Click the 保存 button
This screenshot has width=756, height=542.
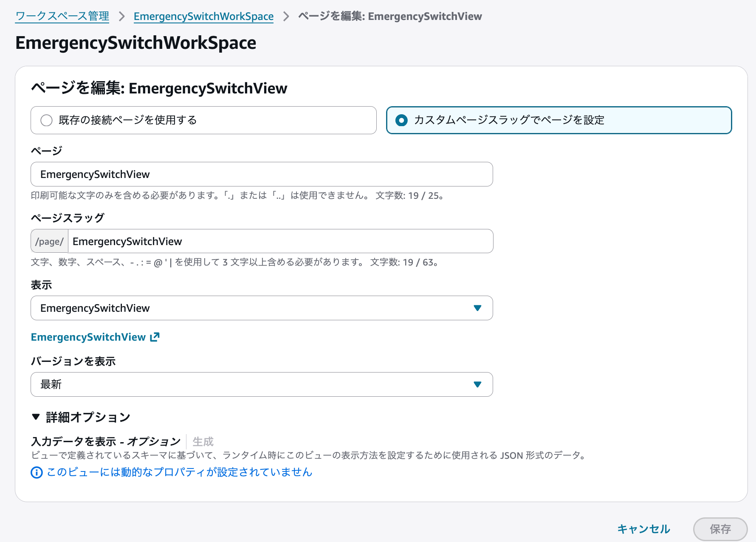(720, 529)
